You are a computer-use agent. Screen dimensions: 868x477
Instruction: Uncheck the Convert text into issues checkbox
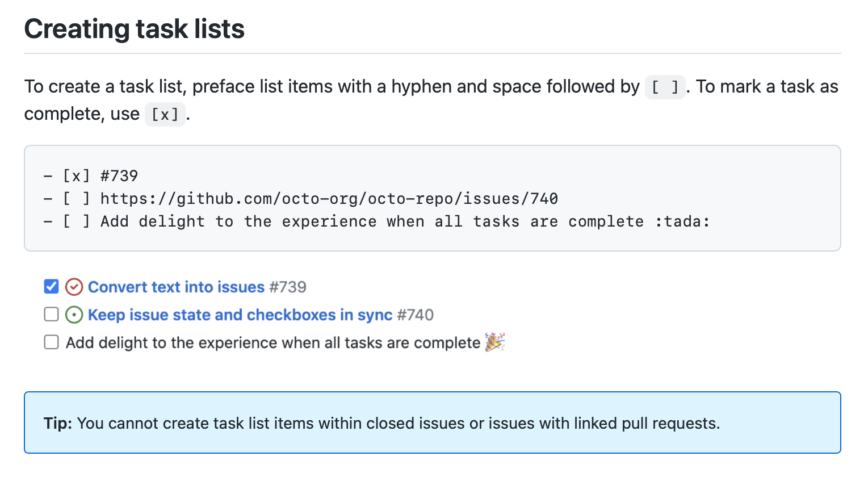(x=51, y=287)
